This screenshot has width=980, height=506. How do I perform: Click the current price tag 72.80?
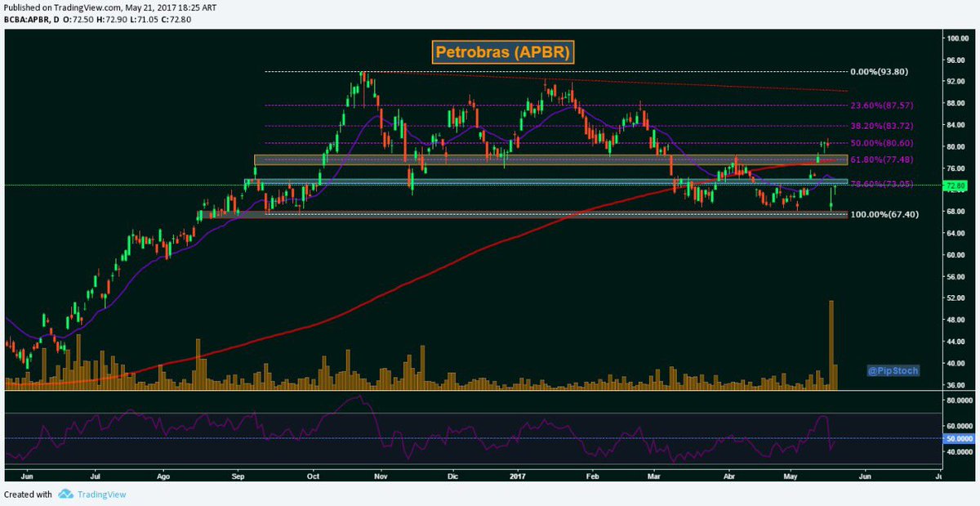pyautogui.click(x=955, y=186)
